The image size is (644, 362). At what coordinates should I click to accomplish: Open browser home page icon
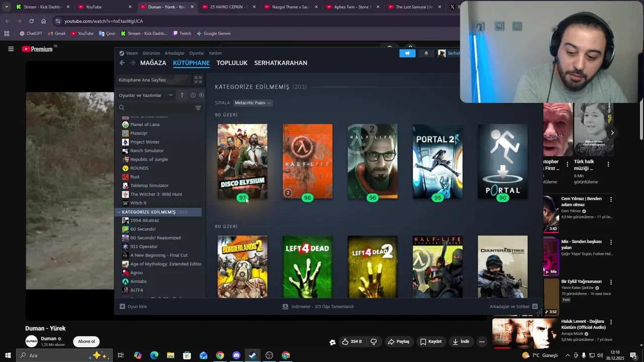pos(43,21)
